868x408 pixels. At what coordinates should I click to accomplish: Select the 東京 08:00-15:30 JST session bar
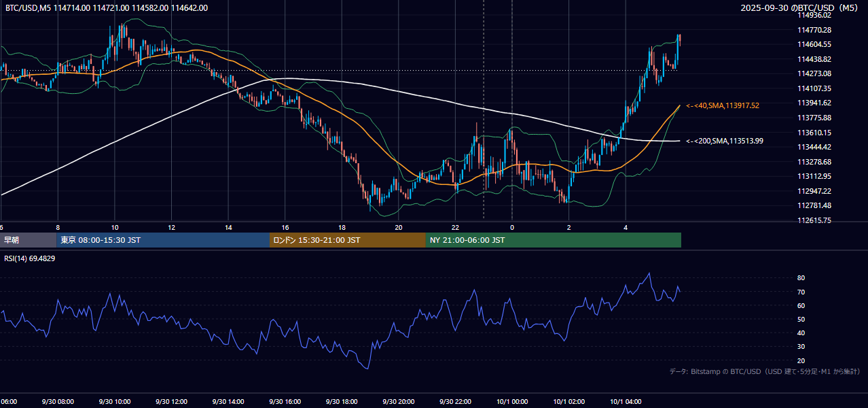tap(163, 240)
